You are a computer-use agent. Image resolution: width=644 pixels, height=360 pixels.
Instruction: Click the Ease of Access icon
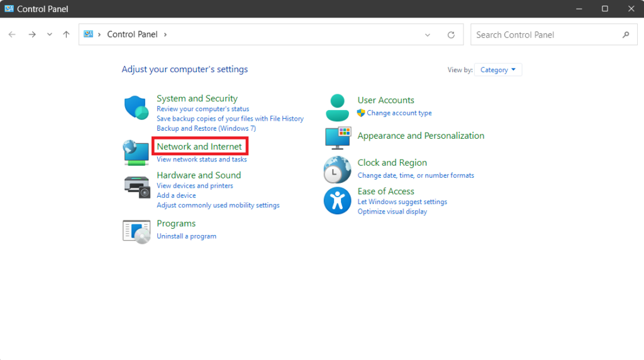click(x=337, y=201)
